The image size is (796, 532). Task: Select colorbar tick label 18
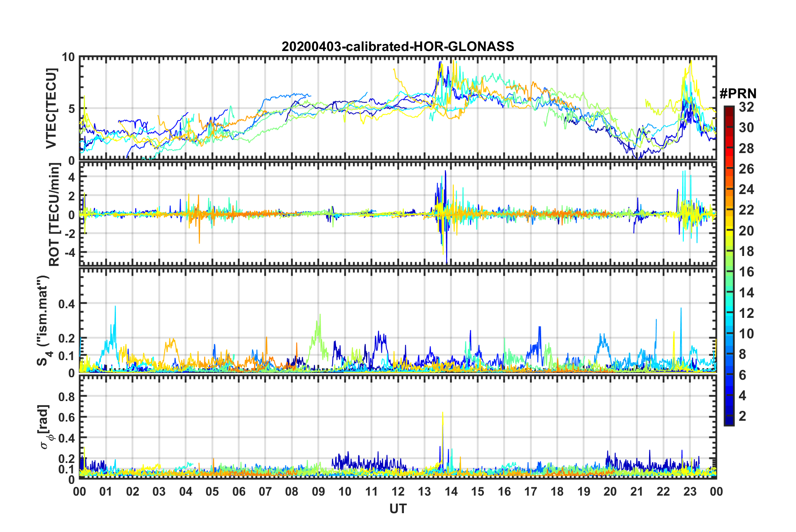click(x=746, y=251)
